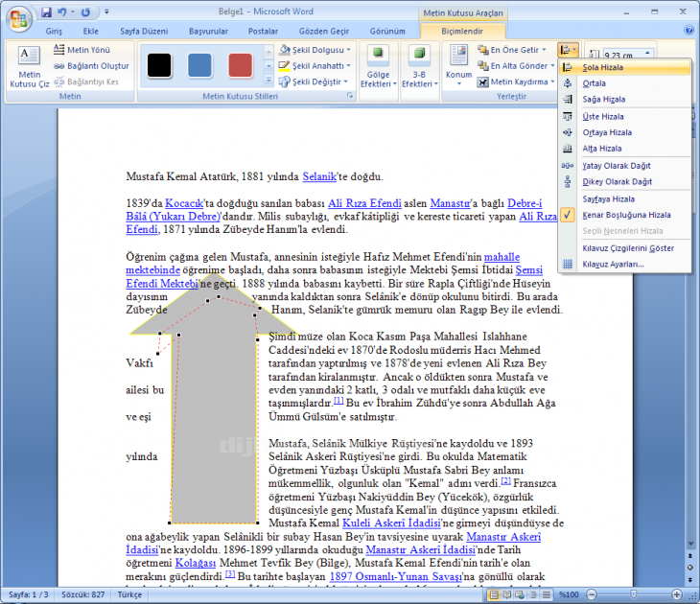Open Biçimlendir ribbon tab
Screen dimensions: 700x604
click(462, 32)
